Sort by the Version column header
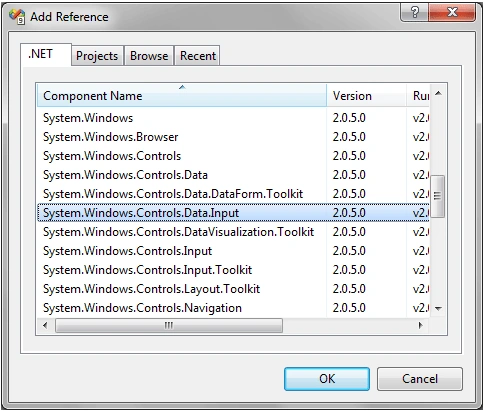The image size is (485, 411). pos(366,96)
